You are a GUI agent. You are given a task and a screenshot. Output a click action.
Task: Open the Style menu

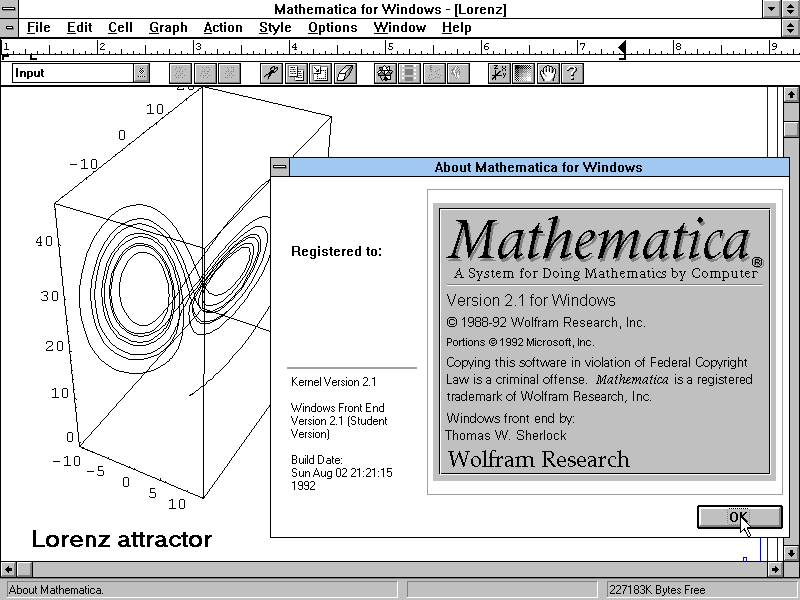tap(275, 28)
